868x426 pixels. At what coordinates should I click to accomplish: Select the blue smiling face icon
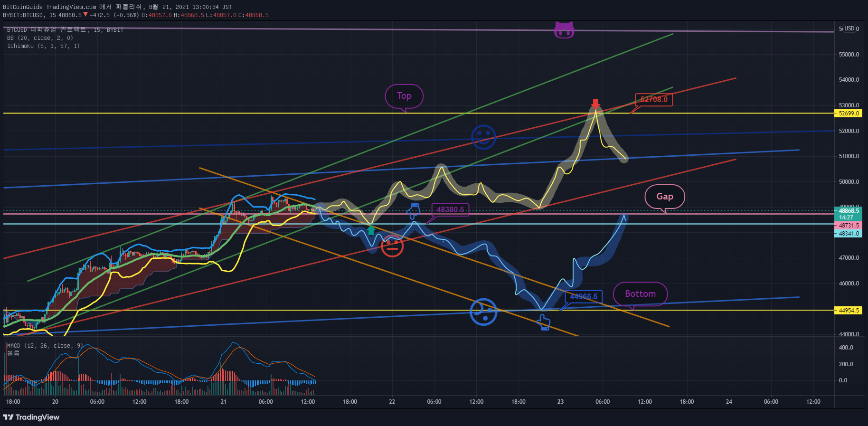[x=483, y=137]
